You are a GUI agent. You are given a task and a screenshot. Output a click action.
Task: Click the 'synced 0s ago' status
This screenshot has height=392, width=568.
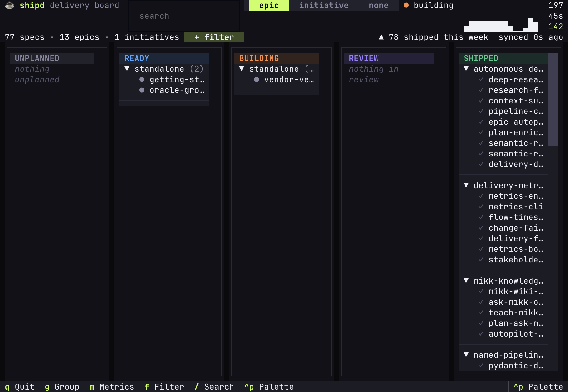coord(531,37)
